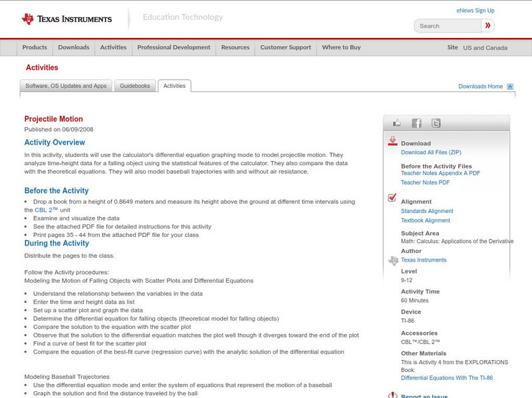This screenshot has height=398, width=532.
Task: Click the red Activities page heading
Action: (x=42, y=68)
